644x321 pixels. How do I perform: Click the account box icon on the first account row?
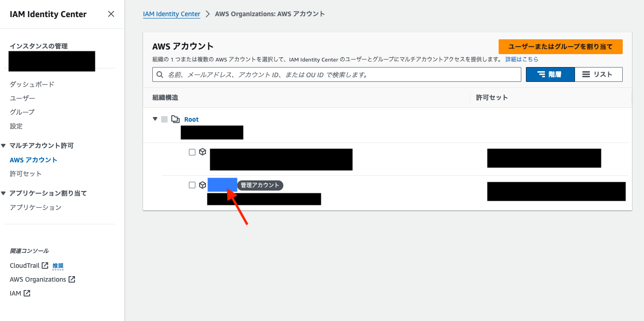(x=202, y=152)
